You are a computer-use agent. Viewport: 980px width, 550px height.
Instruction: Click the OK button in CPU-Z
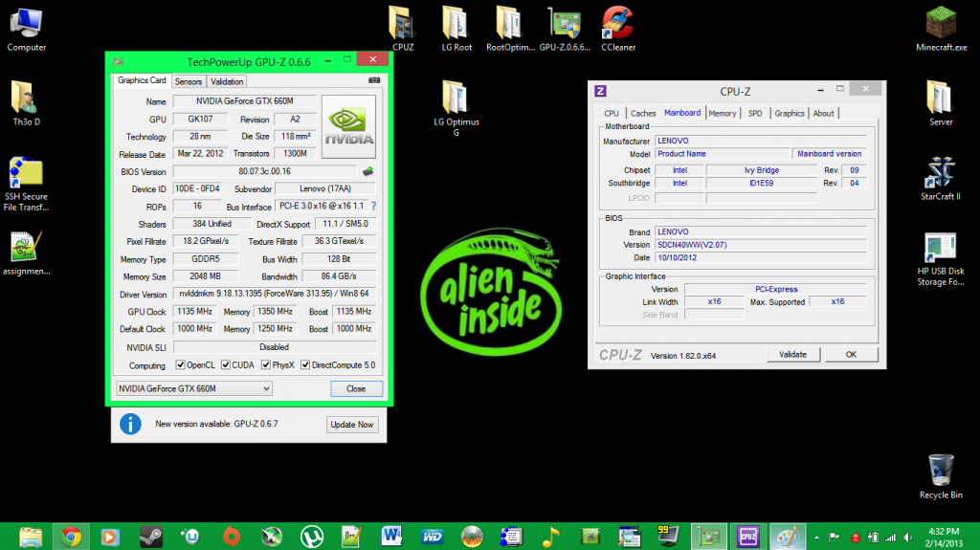click(x=851, y=354)
